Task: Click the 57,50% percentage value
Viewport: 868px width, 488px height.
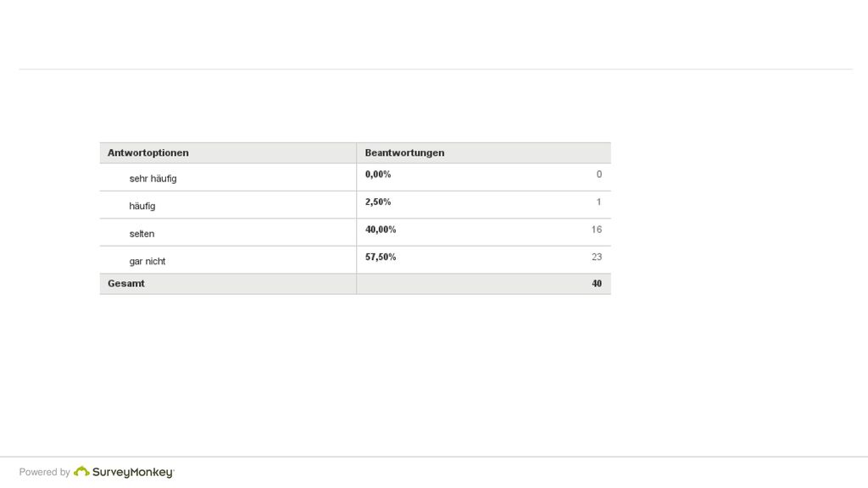Action: [x=381, y=257]
